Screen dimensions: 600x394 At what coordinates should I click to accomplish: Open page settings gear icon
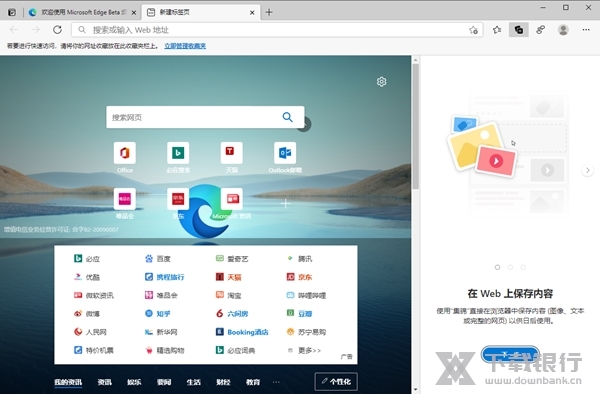pos(382,81)
